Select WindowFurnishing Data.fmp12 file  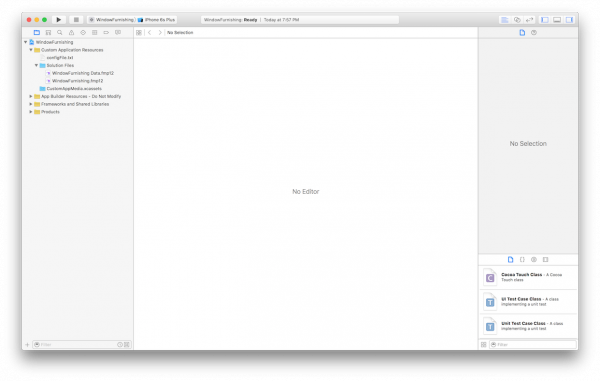coord(83,73)
